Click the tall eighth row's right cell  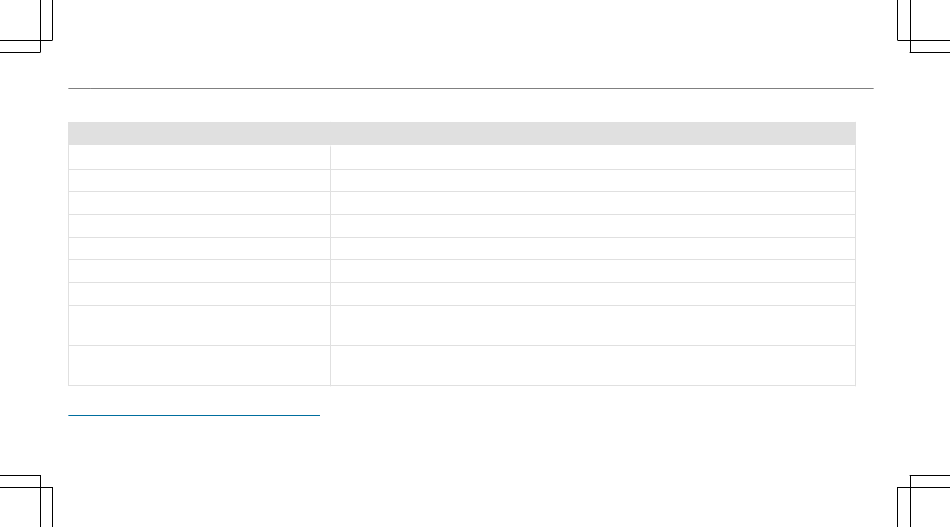593,325
